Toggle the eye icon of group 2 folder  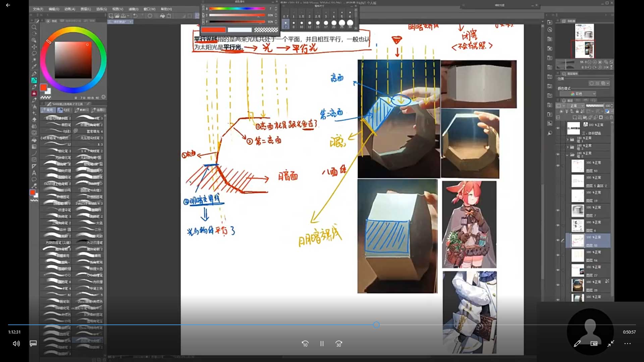pyautogui.click(x=558, y=155)
